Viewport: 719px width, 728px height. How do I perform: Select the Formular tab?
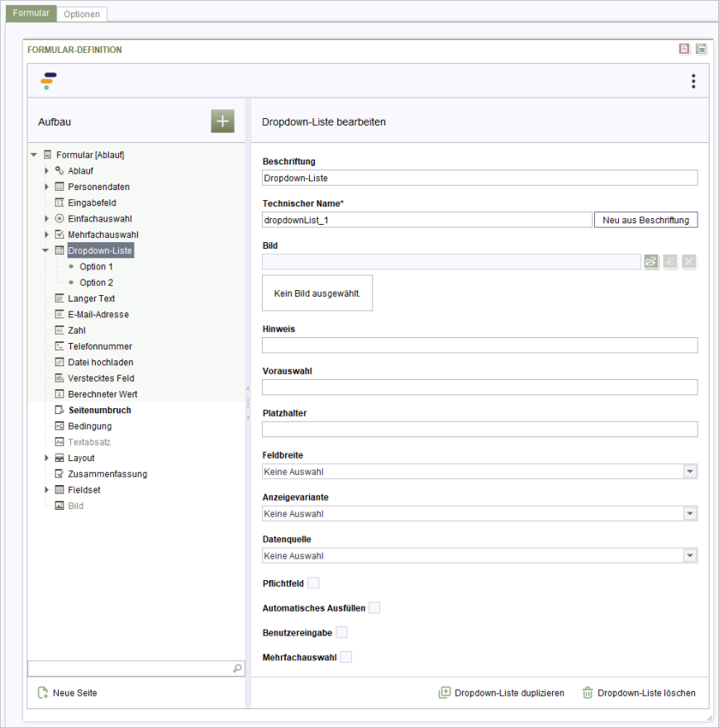click(31, 13)
